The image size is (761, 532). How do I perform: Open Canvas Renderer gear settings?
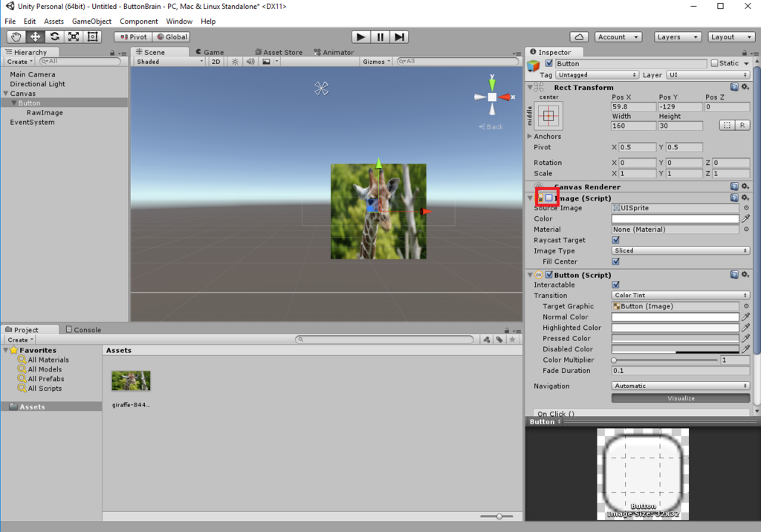tap(745, 186)
